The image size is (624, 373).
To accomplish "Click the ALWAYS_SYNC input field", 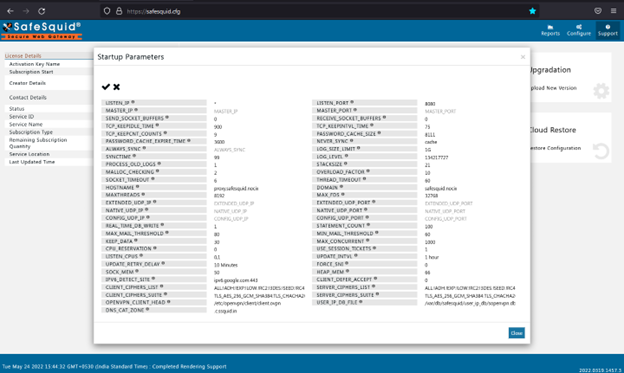I will click(x=259, y=150).
